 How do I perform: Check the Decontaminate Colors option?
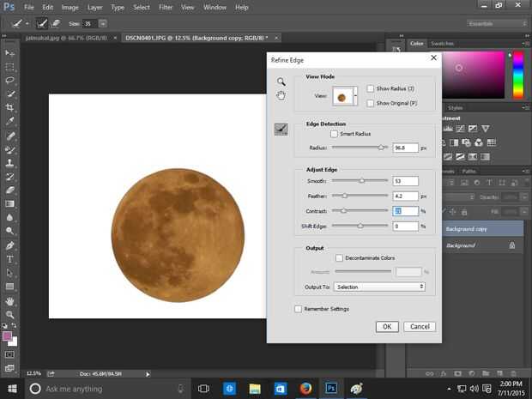339,257
